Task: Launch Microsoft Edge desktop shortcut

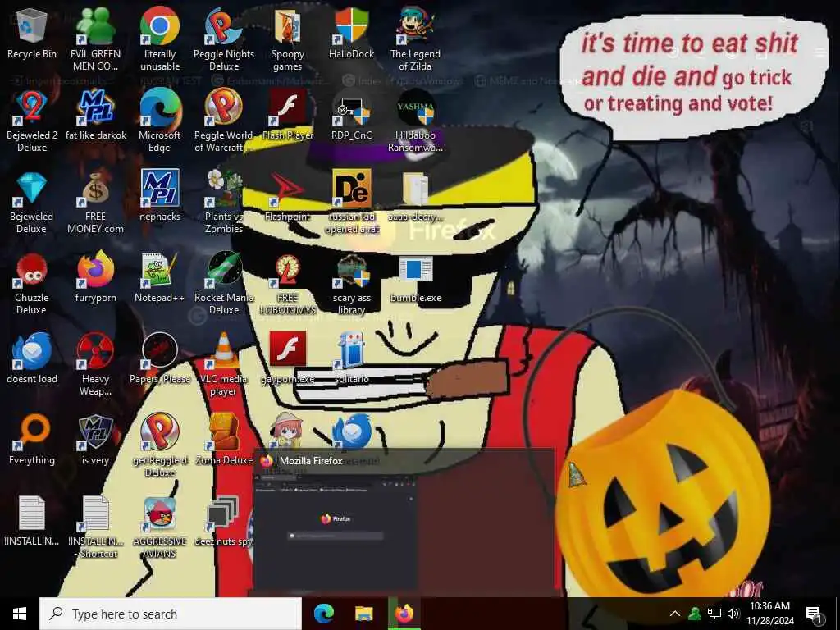Action: (x=160, y=121)
